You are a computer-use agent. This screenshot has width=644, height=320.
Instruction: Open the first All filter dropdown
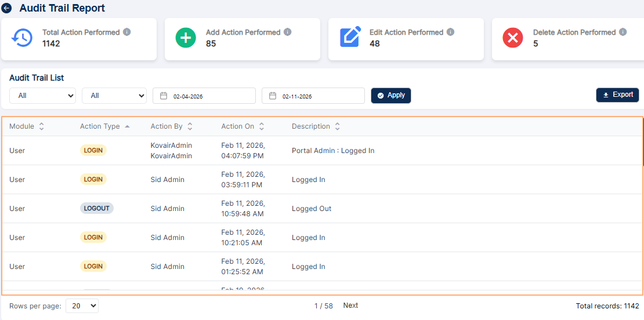point(42,96)
